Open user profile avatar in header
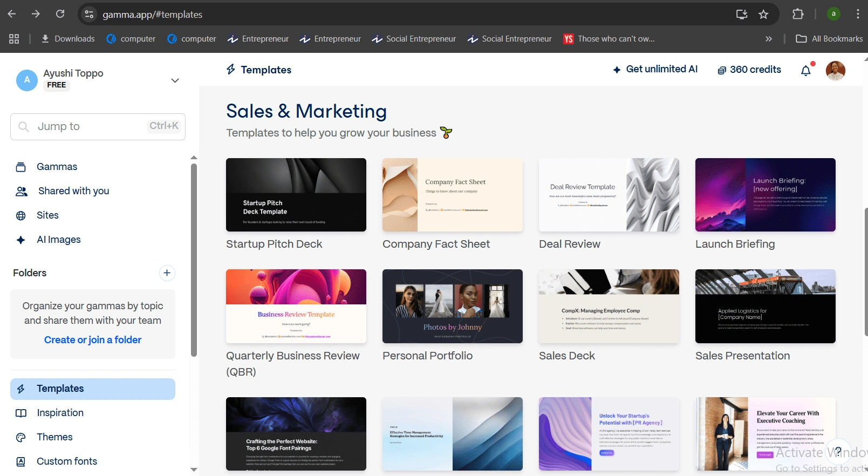Viewport: 868px width, 476px height. (835, 70)
